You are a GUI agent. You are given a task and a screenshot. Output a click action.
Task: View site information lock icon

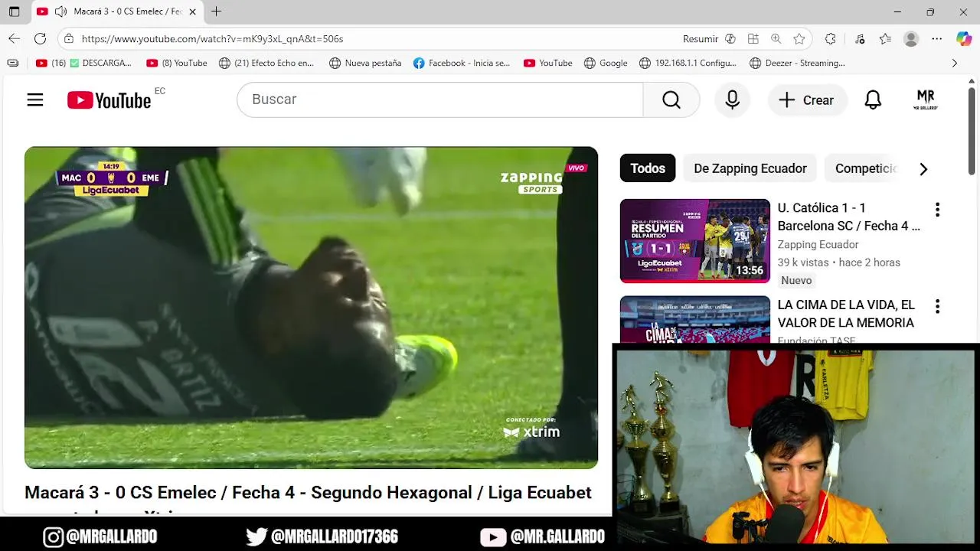pyautogui.click(x=69, y=38)
